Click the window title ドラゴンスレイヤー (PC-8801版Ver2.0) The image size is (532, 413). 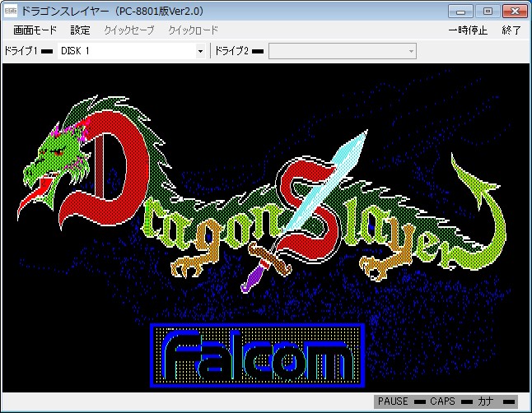[x=112, y=12]
